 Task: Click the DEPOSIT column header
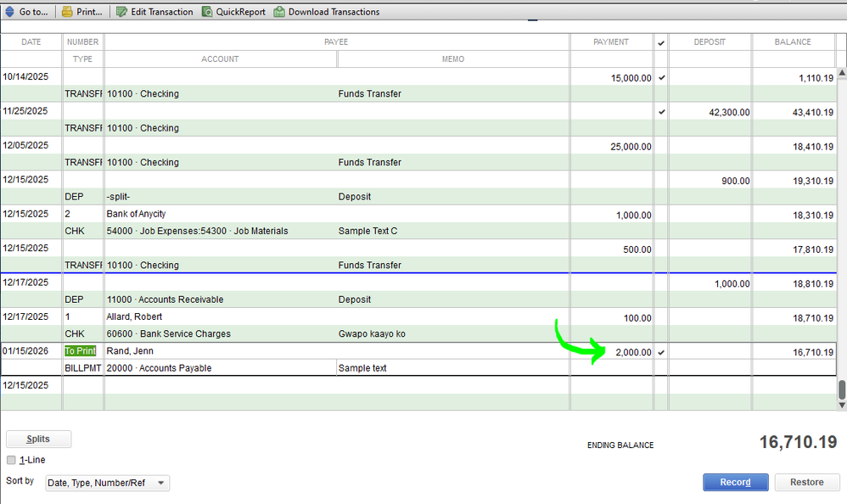(710, 42)
